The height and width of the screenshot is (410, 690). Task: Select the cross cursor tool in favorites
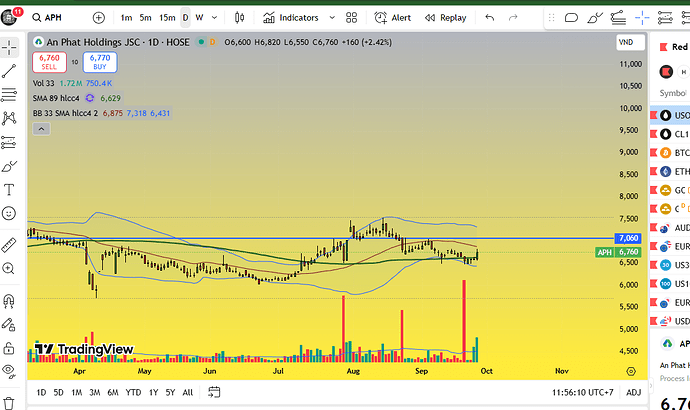tap(642, 18)
